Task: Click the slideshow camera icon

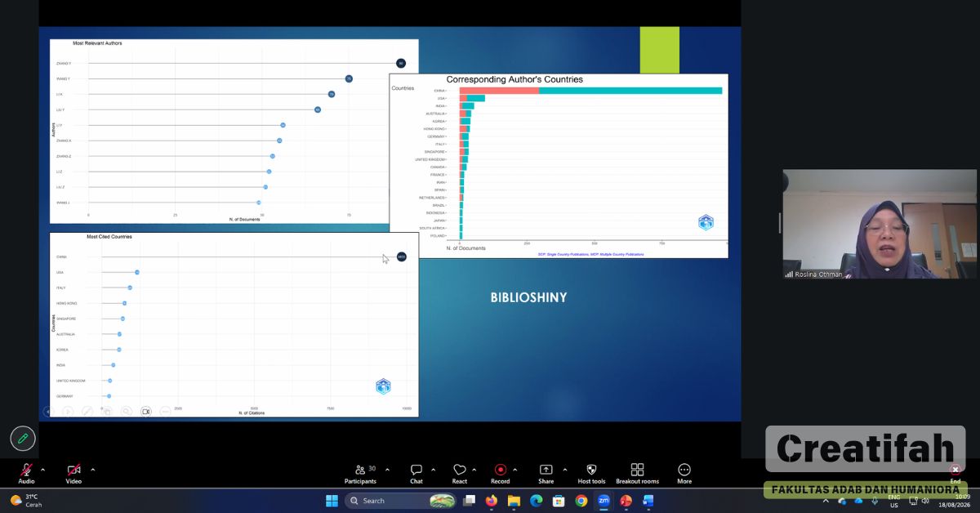Action: [146, 411]
